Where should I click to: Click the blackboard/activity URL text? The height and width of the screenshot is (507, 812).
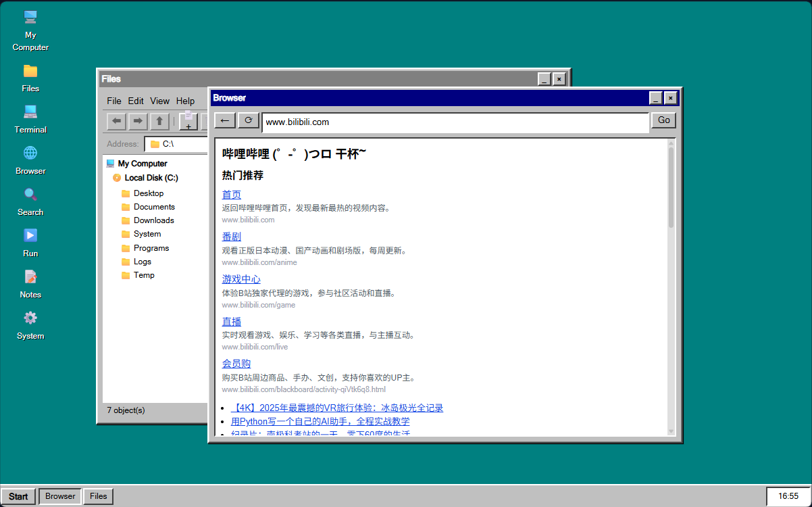(304, 389)
